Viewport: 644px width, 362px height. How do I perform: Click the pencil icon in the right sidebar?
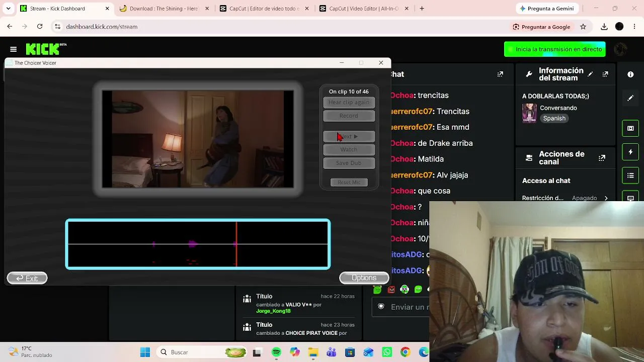pos(630,98)
